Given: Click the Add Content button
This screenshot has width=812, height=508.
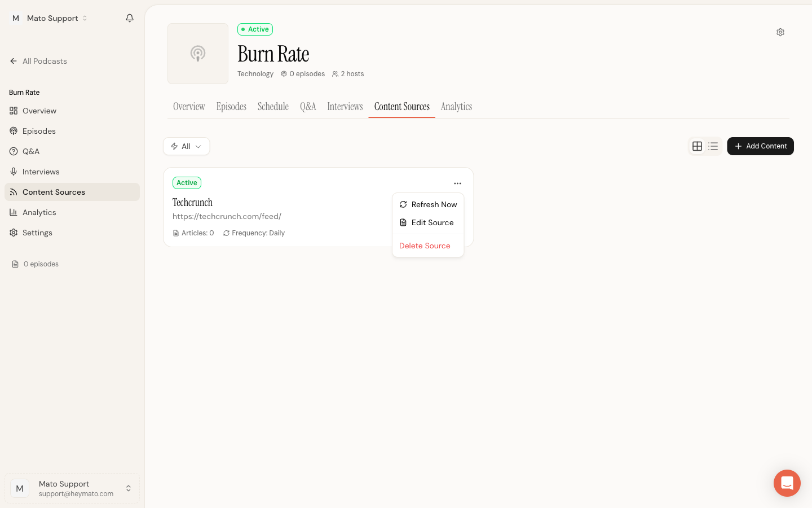Looking at the screenshot, I should (x=760, y=146).
